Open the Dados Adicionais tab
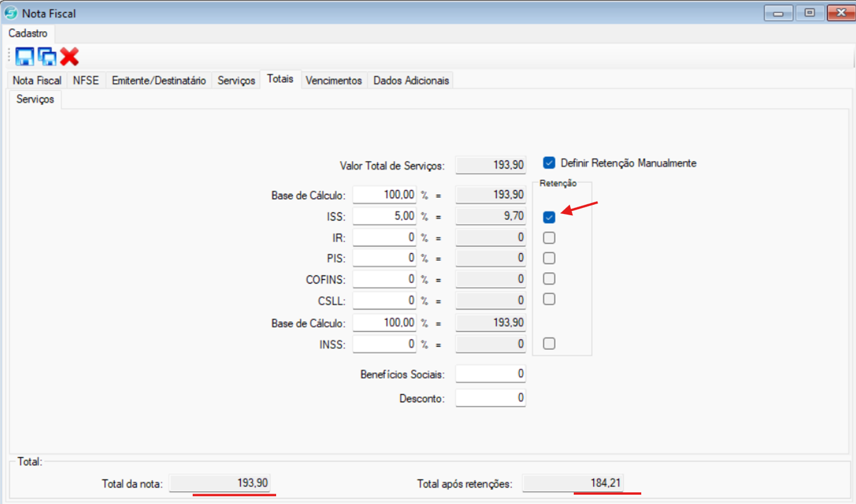The width and height of the screenshot is (856, 504). pyautogui.click(x=411, y=80)
